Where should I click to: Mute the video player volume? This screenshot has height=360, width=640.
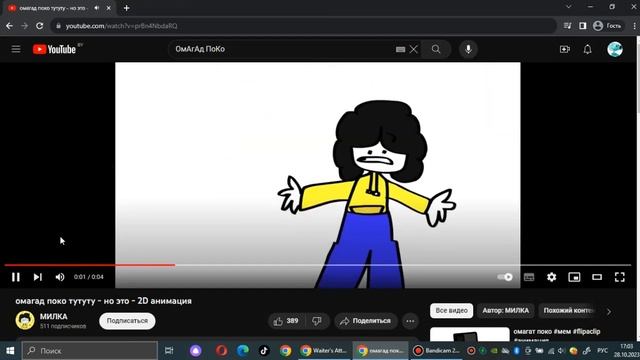tap(60, 277)
